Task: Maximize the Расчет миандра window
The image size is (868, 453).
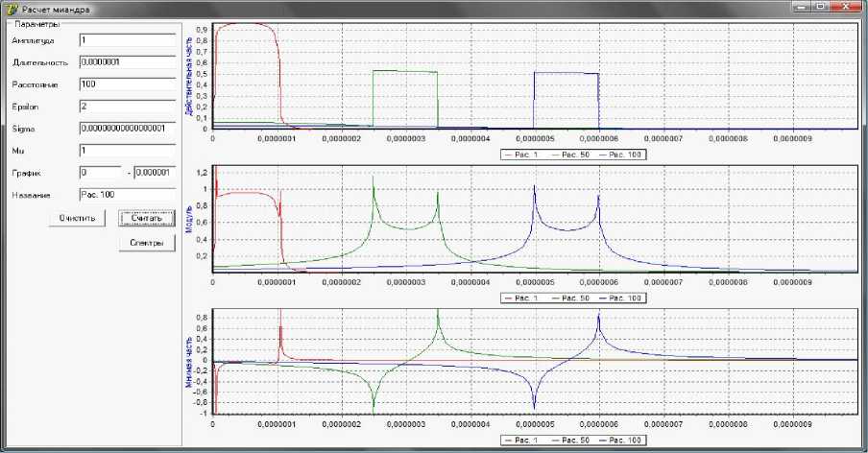Action: click(x=819, y=7)
